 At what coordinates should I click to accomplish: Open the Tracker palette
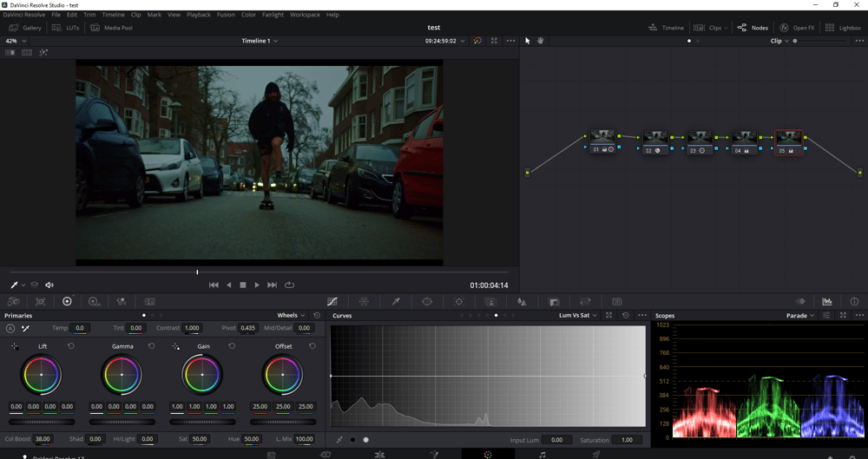(459, 302)
